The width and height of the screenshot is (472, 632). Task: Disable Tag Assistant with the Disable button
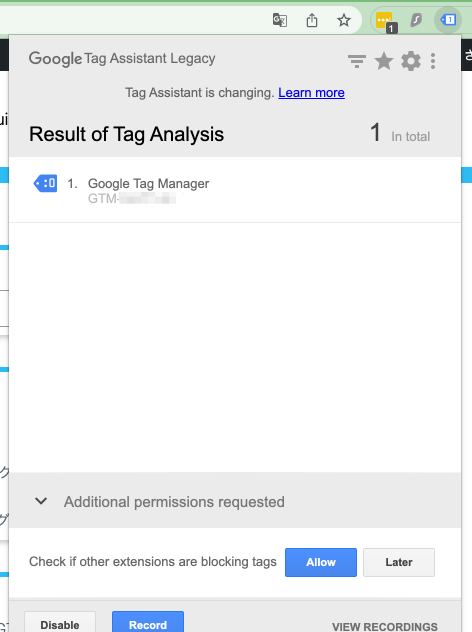pyautogui.click(x=60, y=623)
